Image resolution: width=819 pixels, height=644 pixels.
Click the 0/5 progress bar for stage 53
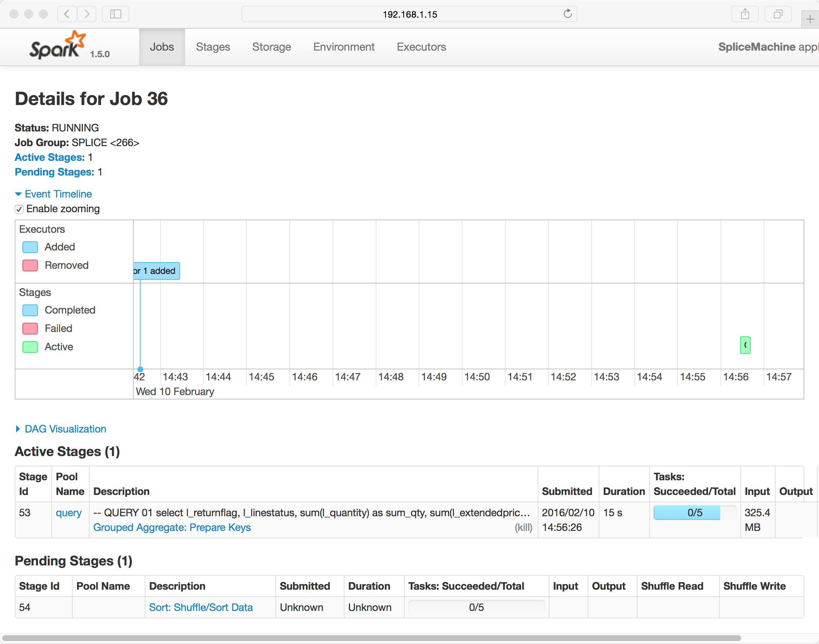click(x=694, y=513)
